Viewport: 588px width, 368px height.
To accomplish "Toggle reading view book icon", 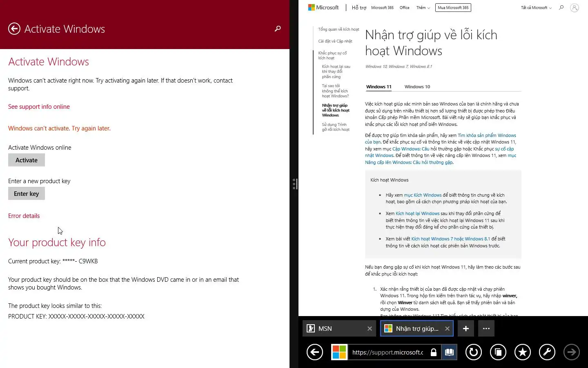I will 449,352.
